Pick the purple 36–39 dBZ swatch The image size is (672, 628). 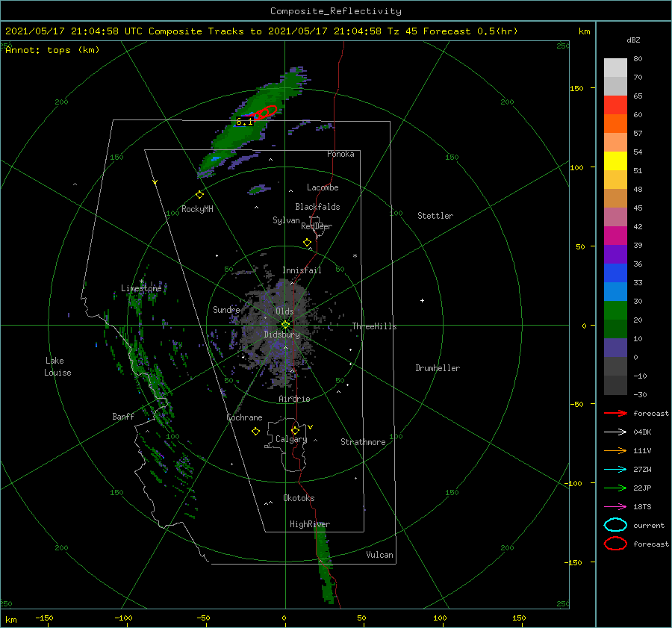pyautogui.click(x=615, y=254)
